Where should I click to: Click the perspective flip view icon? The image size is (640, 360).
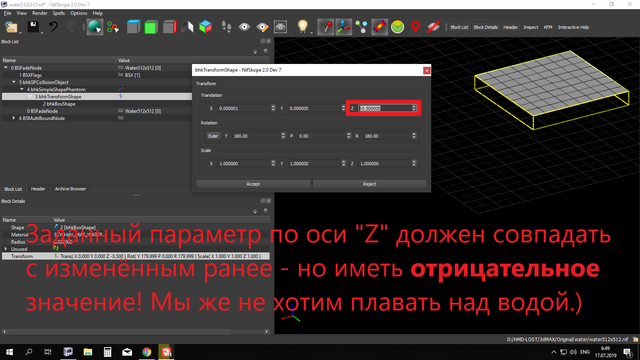tap(187, 27)
